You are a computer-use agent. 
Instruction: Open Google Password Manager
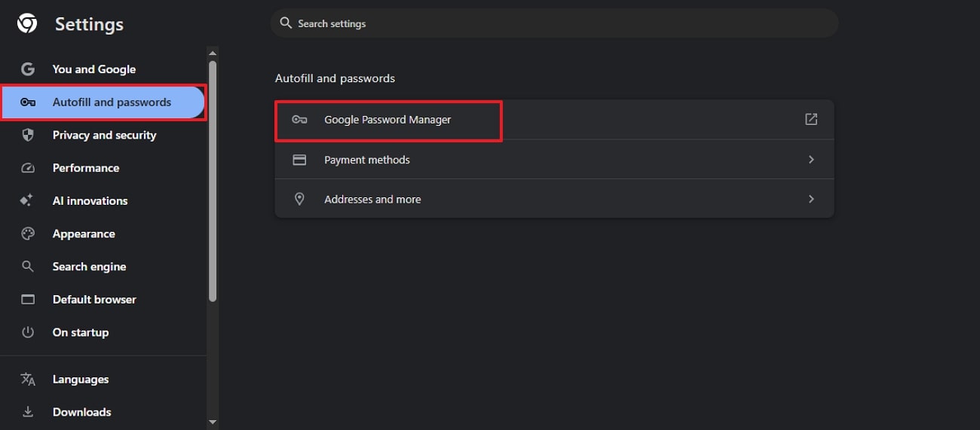click(554, 120)
